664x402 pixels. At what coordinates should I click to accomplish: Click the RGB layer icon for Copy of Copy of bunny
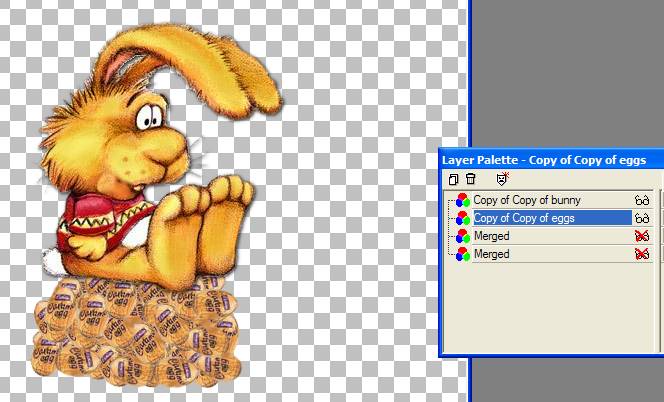tap(462, 200)
